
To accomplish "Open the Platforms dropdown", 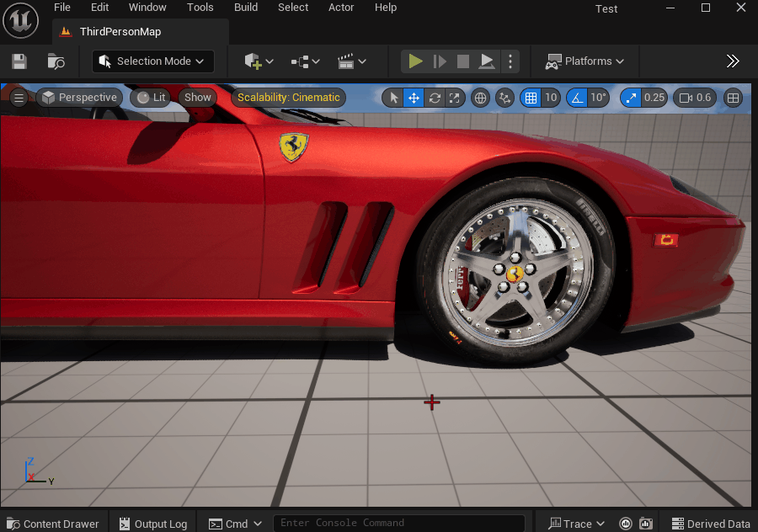I will tap(585, 61).
